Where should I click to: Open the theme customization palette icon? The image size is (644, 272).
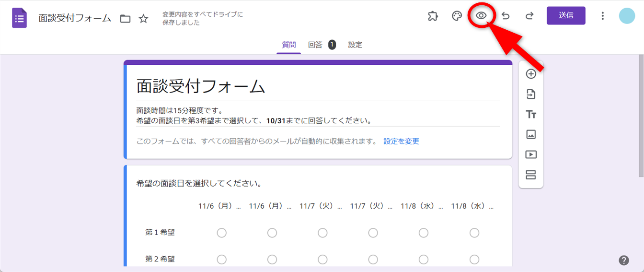[x=457, y=16]
